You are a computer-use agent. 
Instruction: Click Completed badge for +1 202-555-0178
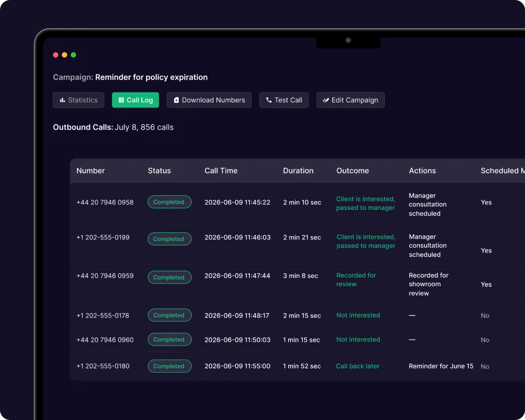pyautogui.click(x=170, y=315)
